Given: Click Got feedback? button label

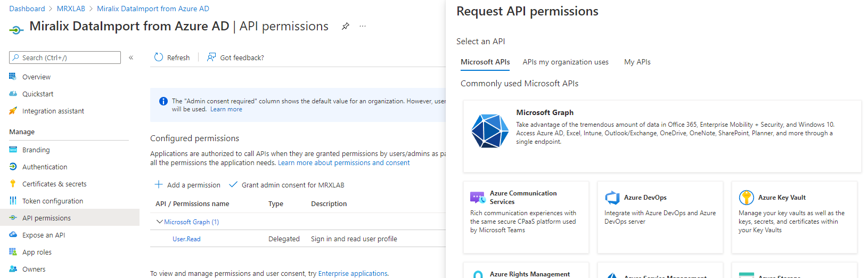Looking at the screenshot, I should [x=242, y=58].
